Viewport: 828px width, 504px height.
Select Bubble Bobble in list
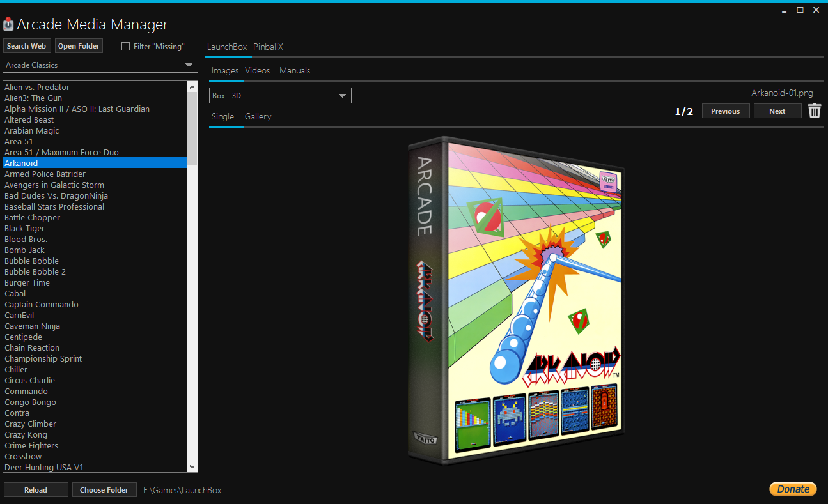tap(95, 261)
